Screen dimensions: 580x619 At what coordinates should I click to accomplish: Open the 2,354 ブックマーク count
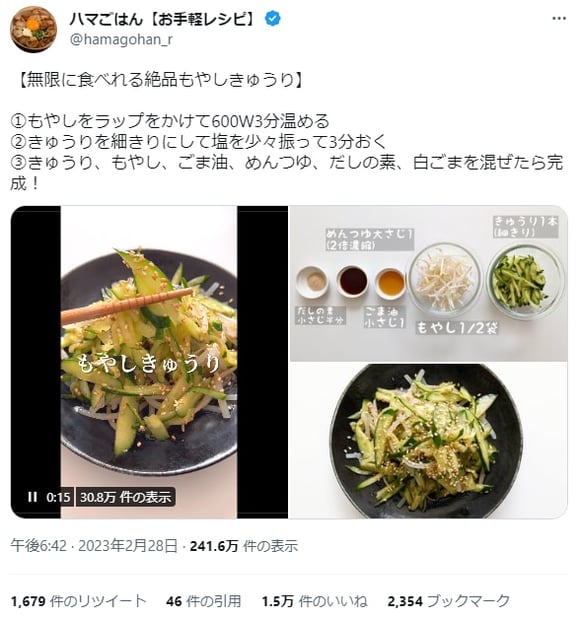pyautogui.click(x=449, y=601)
